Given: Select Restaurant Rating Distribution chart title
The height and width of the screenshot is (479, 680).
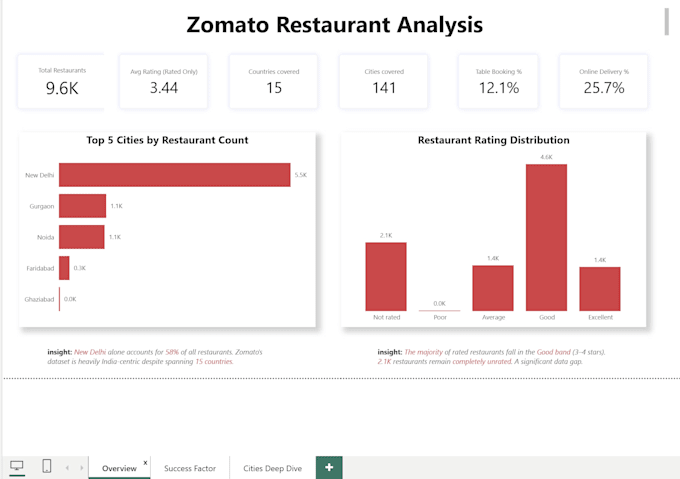Looking at the screenshot, I should [x=494, y=140].
